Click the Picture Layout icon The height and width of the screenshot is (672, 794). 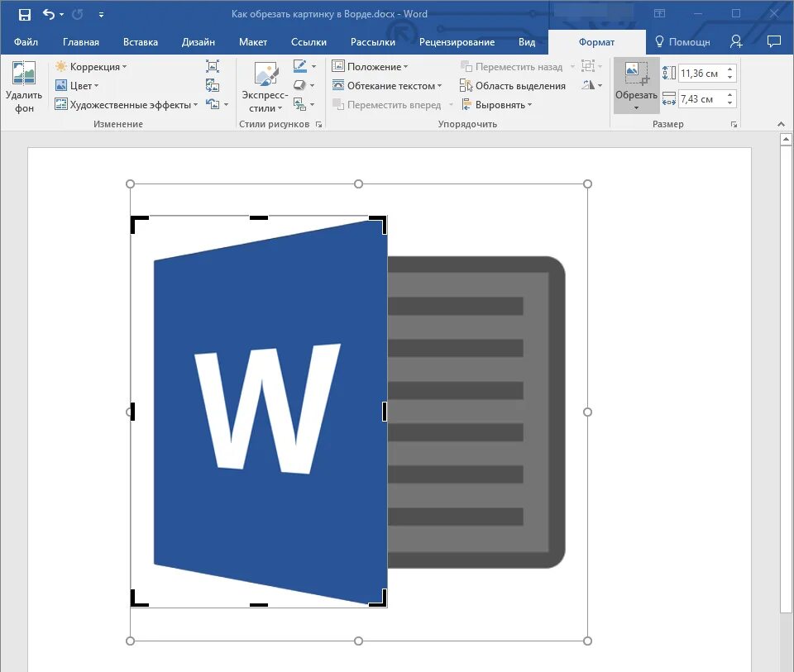click(299, 104)
